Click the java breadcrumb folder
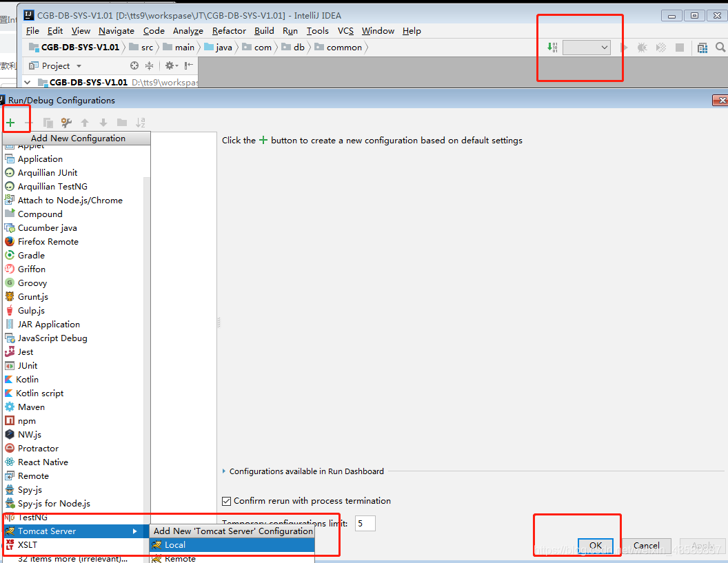Viewport: 728px width, 563px height. coord(219,48)
